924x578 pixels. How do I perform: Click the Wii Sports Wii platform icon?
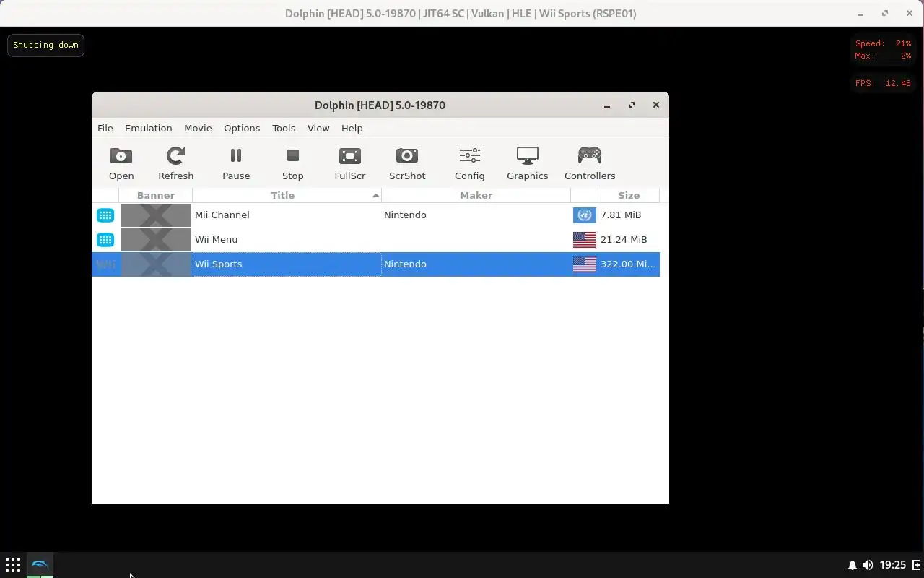pyautogui.click(x=105, y=264)
